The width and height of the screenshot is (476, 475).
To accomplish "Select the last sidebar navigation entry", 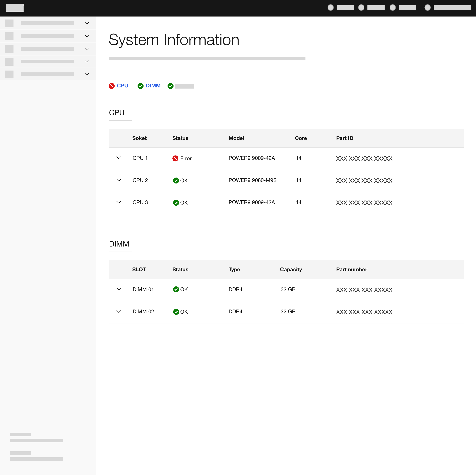I will (47, 74).
